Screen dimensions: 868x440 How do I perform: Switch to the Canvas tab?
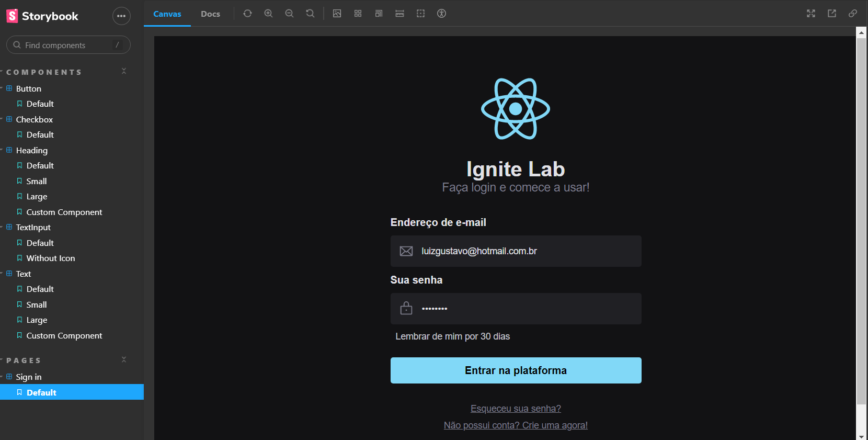(167, 14)
